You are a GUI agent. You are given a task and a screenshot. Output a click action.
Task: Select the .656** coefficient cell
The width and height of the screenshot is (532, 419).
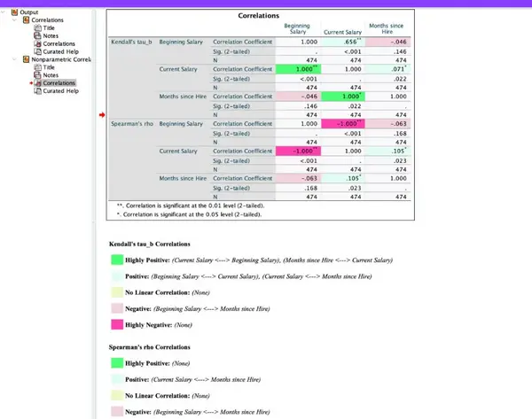click(342, 42)
